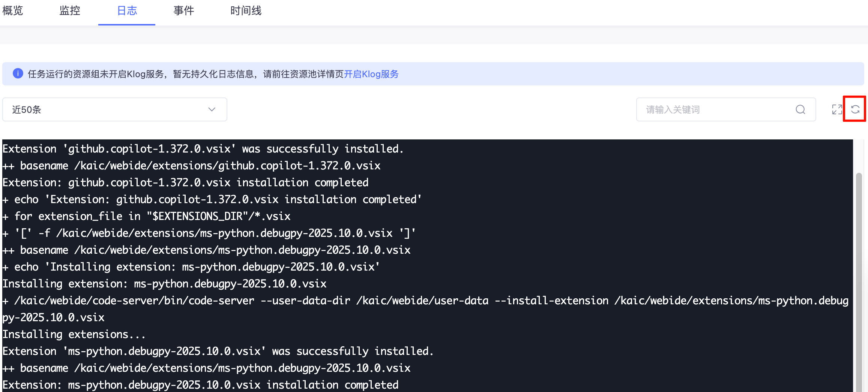This screenshot has height=392, width=868.
Task: Switch to the 概览 tab
Action: [x=13, y=10]
